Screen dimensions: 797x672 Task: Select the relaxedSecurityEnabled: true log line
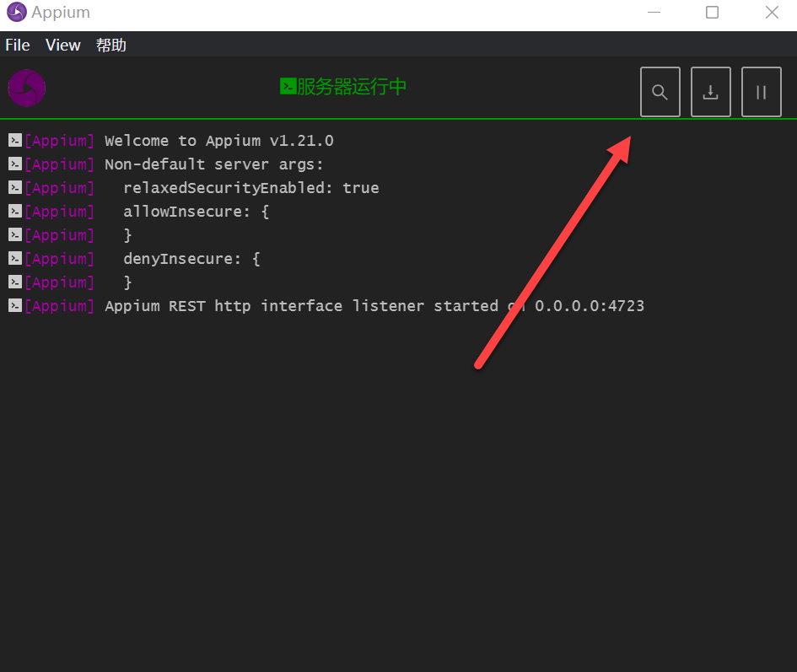tap(250, 188)
